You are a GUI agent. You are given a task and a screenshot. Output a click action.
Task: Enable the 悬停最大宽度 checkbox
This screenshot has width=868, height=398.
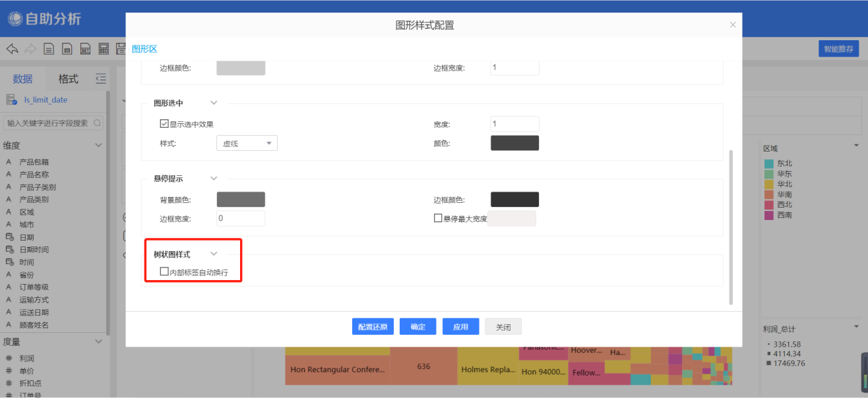(438, 218)
